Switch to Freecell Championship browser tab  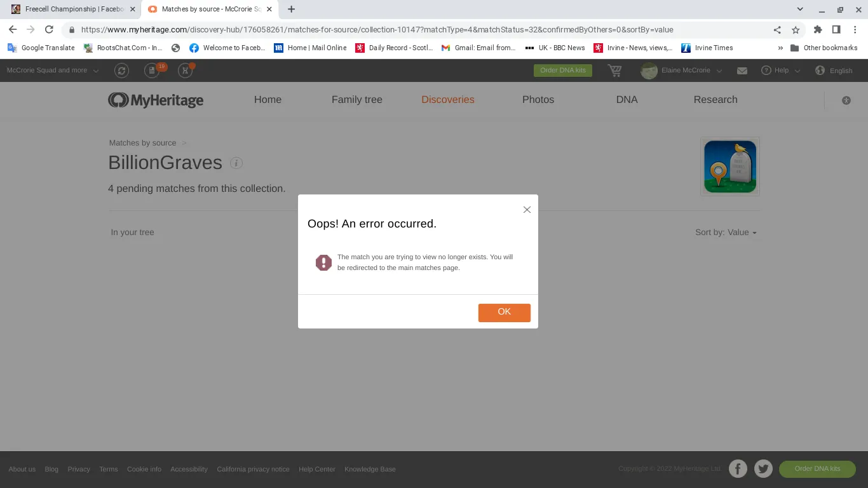[69, 10]
